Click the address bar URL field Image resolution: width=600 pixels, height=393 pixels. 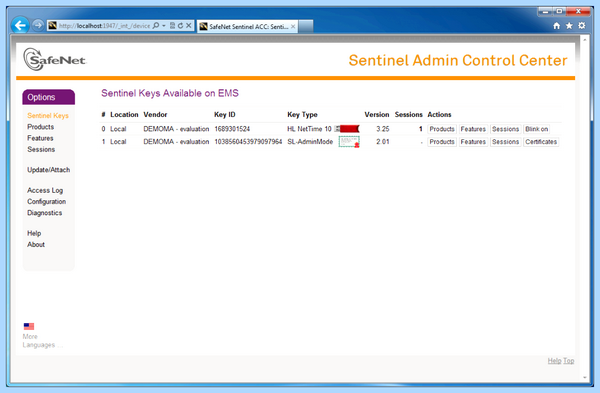pos(104,26)
